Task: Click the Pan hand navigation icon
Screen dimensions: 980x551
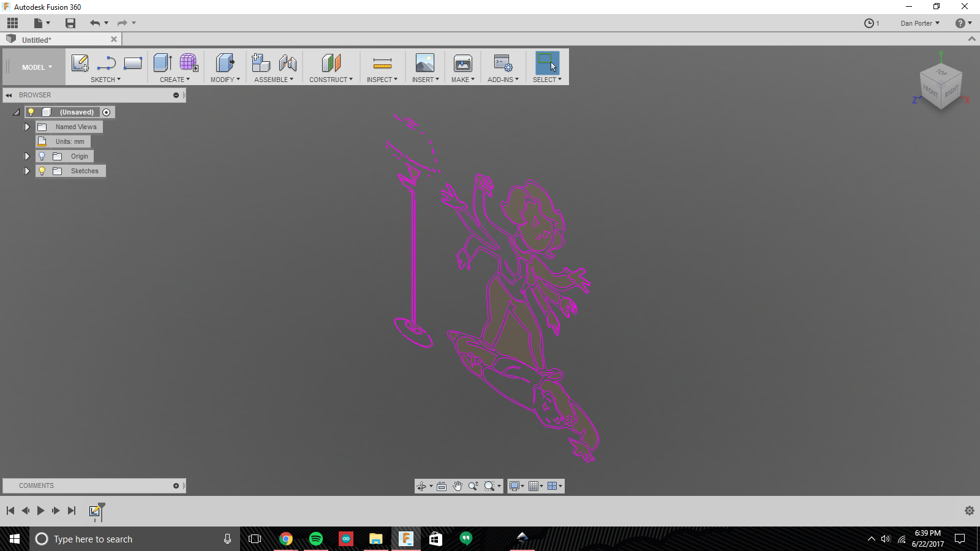Action: pos(458,486)
